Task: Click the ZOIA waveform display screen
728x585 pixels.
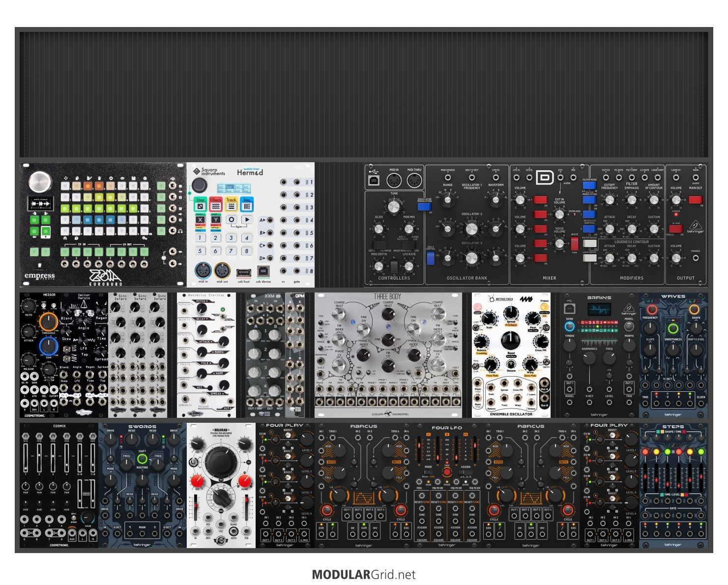Action: 41,204
